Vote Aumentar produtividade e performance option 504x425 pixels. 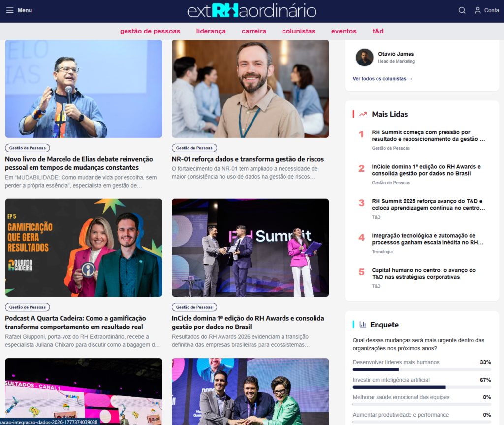point(401,414)
